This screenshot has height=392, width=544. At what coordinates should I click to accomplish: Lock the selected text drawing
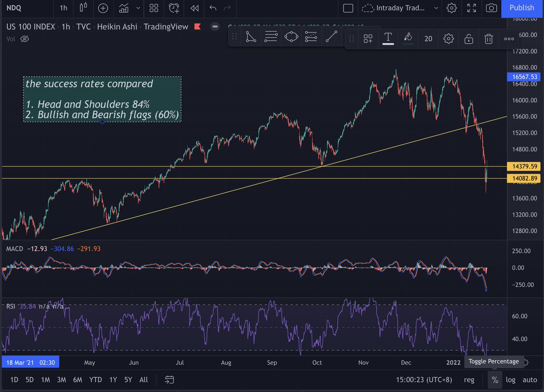(x=469, y=39)
